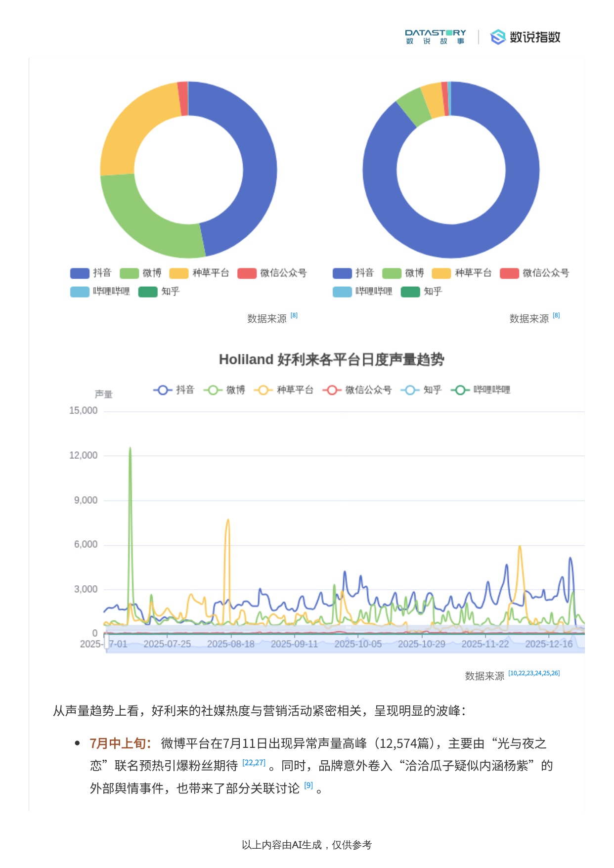614x868 pixels.
Task: Click the DATASTORY 数说故事 logo
Action: [435, 37]
